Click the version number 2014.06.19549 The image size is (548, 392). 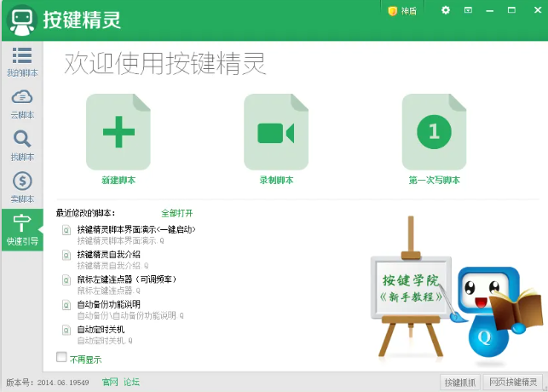click(x=63, y=383)
